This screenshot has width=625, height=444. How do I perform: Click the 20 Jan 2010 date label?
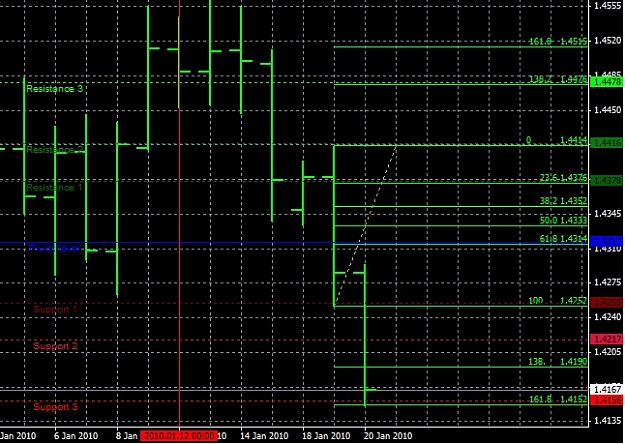(388, 436)
